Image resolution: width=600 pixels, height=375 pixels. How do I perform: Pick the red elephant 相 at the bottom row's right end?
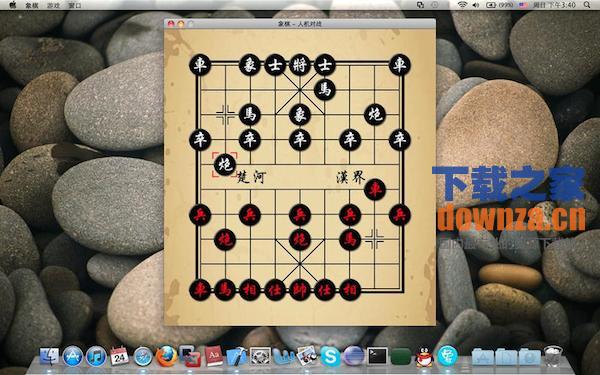tap(350, 290)
